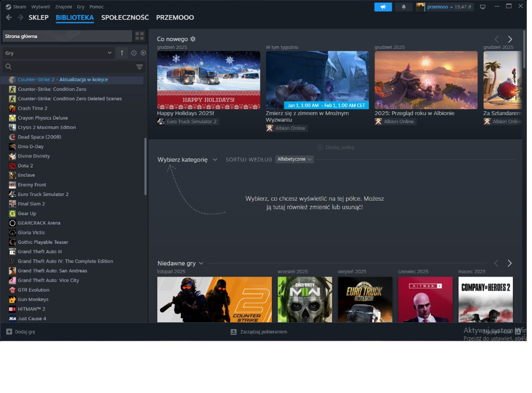Open collections grid view icon
This screenshot has width=532, height=393.
tap(139, 36)
